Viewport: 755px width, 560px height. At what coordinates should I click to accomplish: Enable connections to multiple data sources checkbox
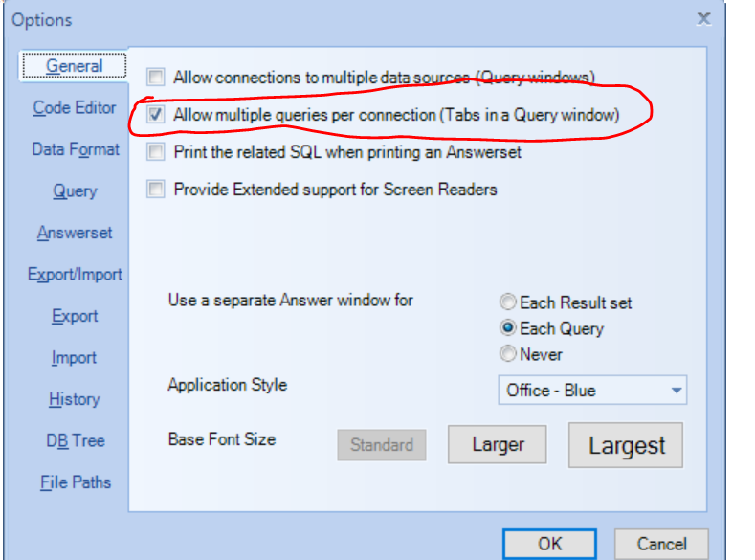(x=156, y=77)
